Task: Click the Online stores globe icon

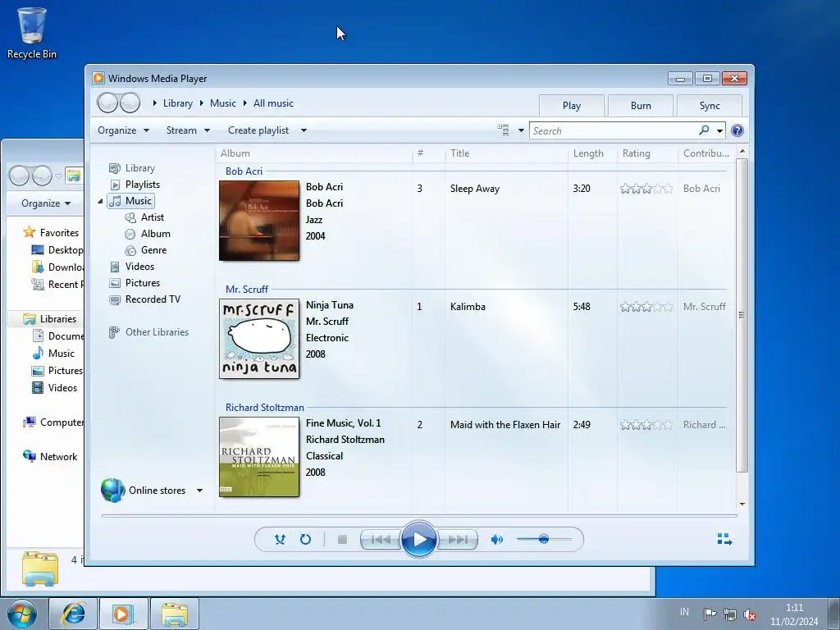Action: click(112, 491)
